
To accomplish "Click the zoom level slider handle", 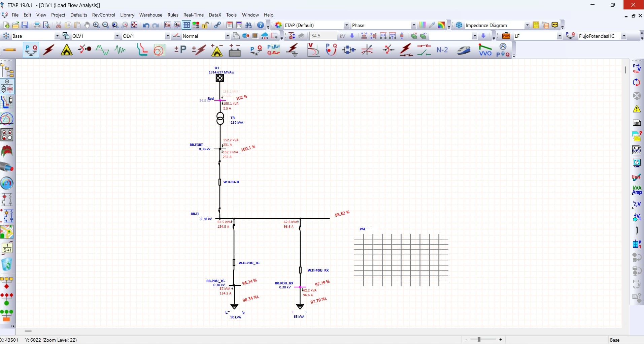I will point(479,340).
